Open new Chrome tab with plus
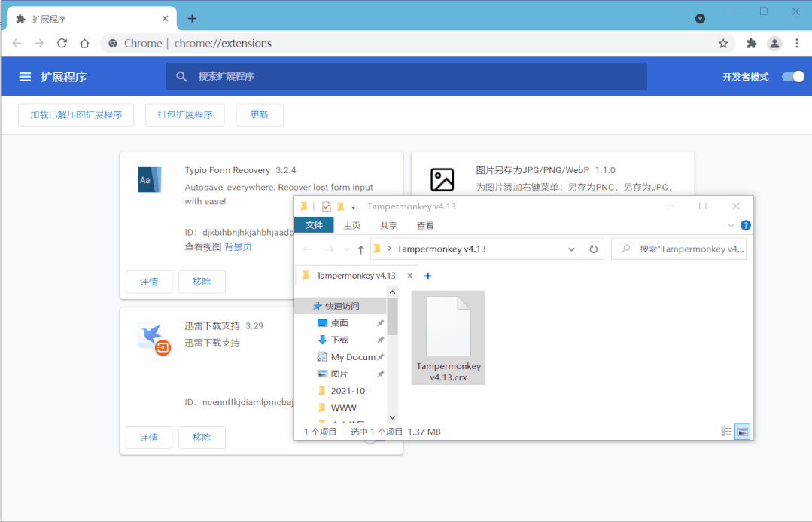This screenshot has width=812, height=522. pos(192,19)
